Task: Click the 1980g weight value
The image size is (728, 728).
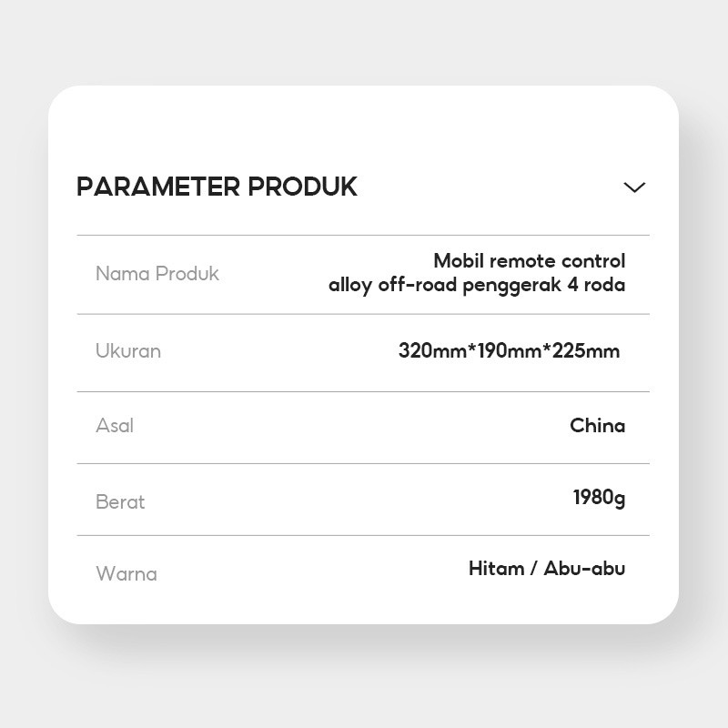Action: (x=599, y=498)
